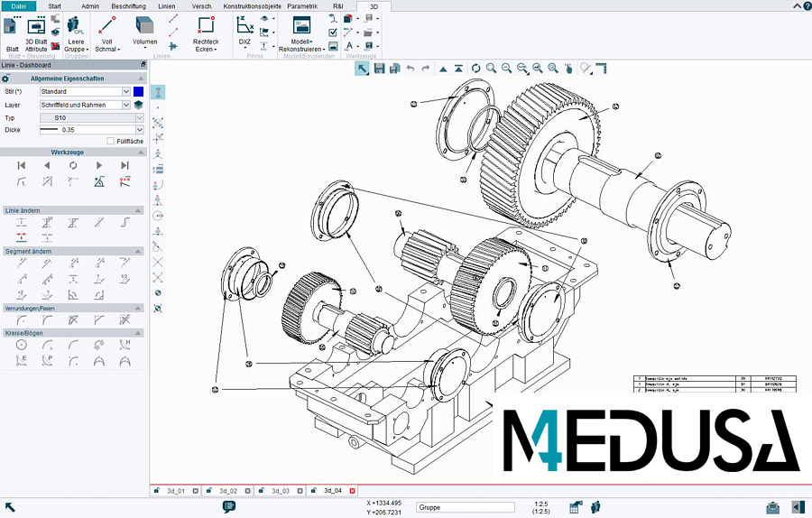Open the chat message icon in status bar
This screenshot has height=518, width=812.
point(229,506)
